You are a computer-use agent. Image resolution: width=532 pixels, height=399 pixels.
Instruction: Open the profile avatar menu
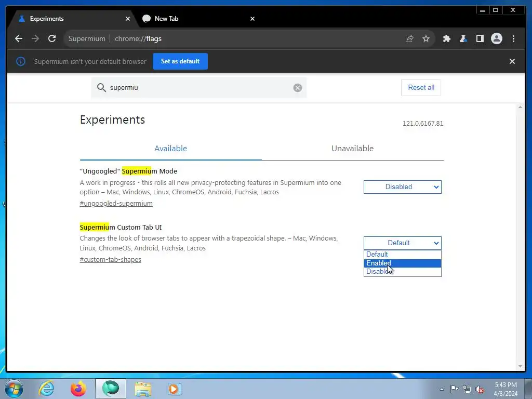496,38
